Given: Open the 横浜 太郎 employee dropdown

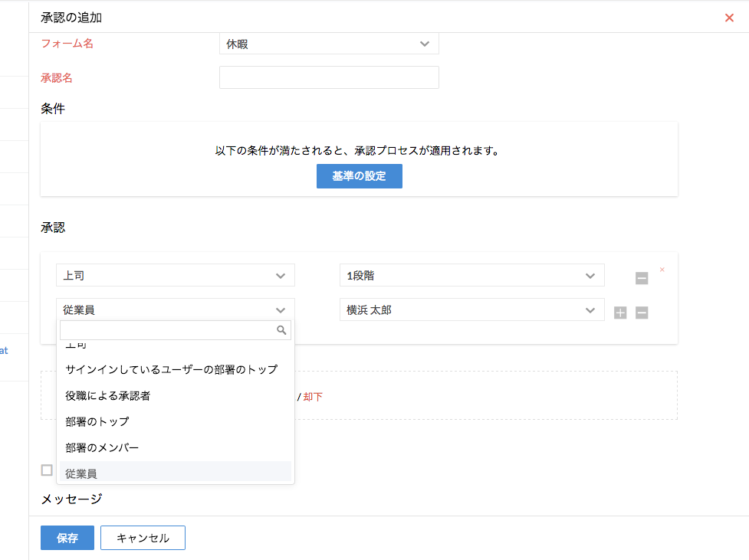Looking at the screenshot, I should 471,310.
